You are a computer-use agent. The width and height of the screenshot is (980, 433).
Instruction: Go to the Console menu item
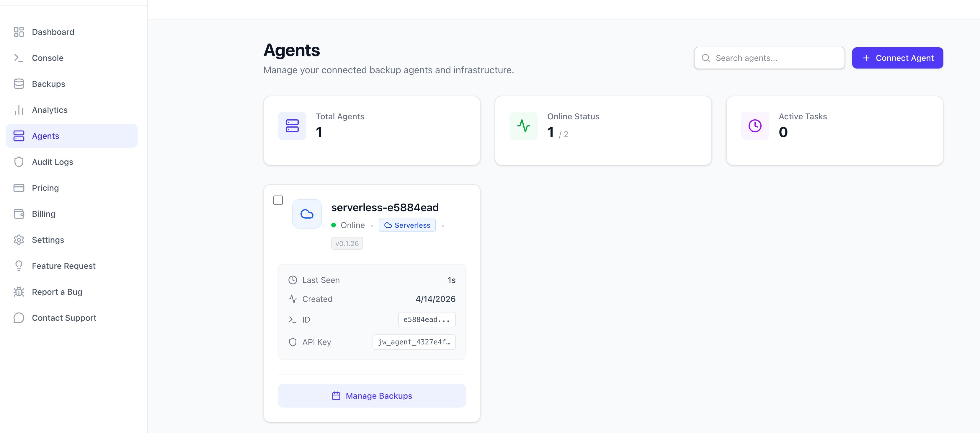71,58
